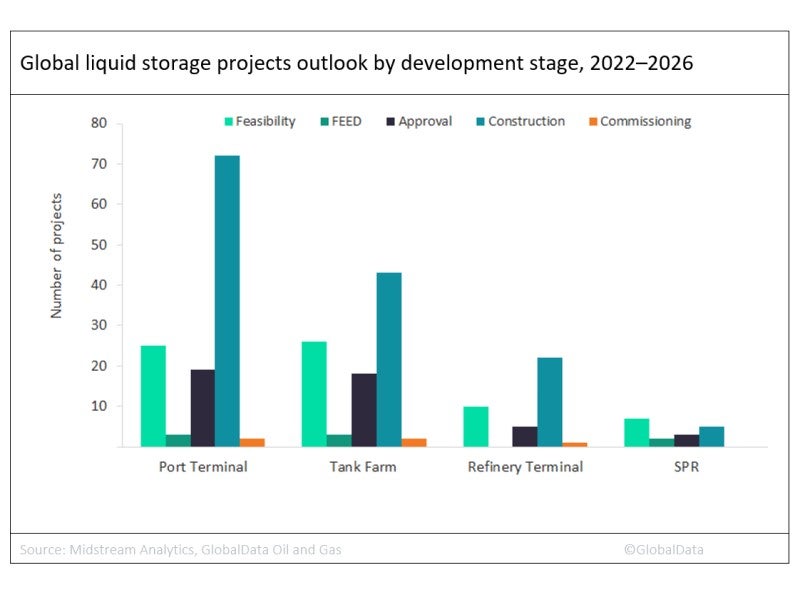The width and height of the screenshot is (800, 600).
Task: Select the Port Terminal Approval bar
Action: (203, 407)
